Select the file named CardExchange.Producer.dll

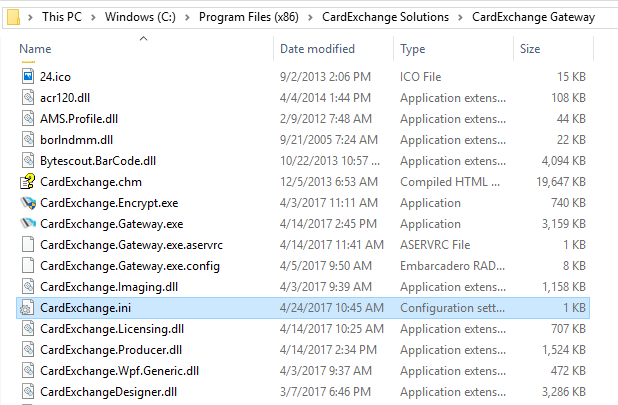click(111, 349)
